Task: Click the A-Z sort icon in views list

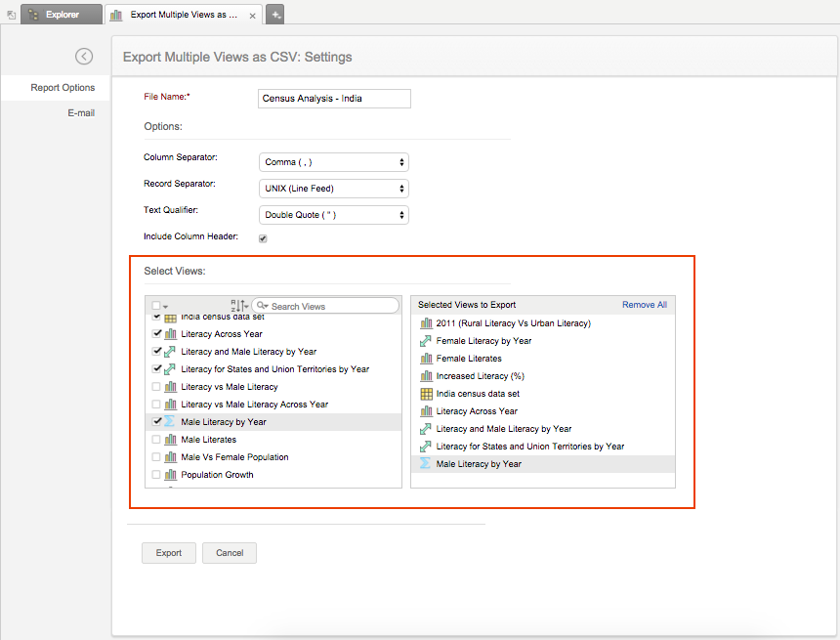Action: click(x=238, y=306)
